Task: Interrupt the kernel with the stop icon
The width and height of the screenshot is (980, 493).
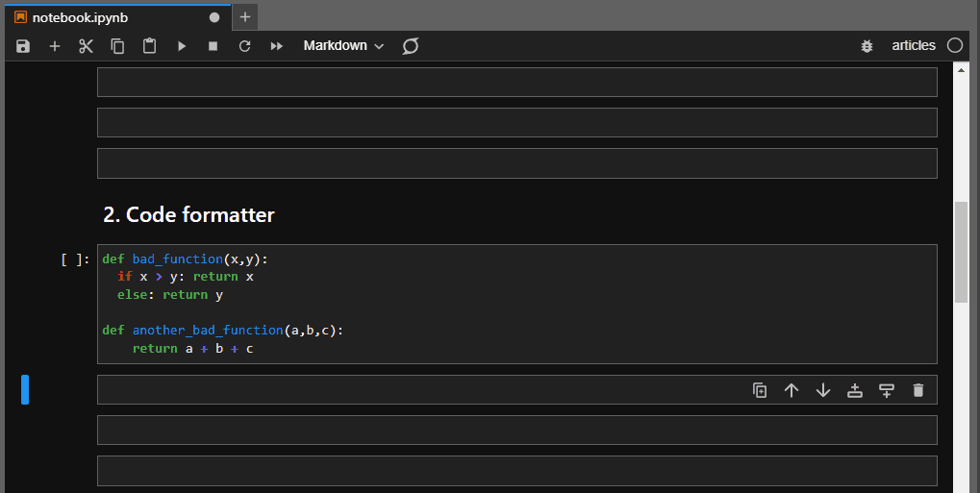Action: click(x=214, y=45)
